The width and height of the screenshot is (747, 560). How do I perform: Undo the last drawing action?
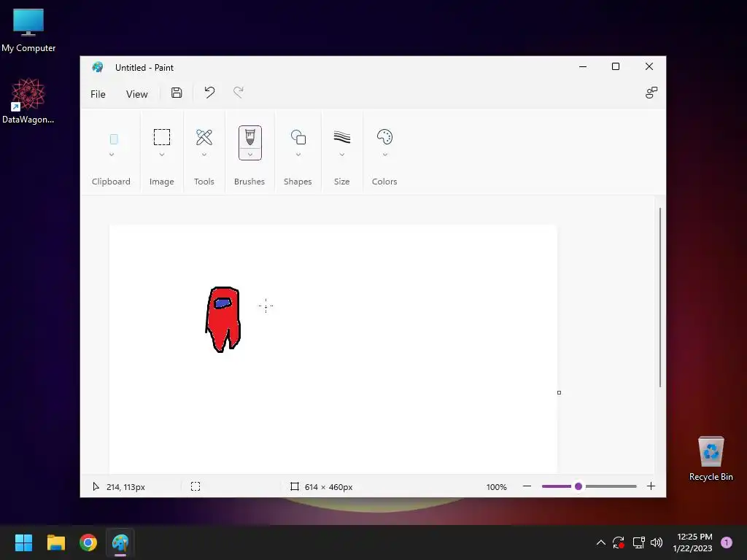(209, 93)
